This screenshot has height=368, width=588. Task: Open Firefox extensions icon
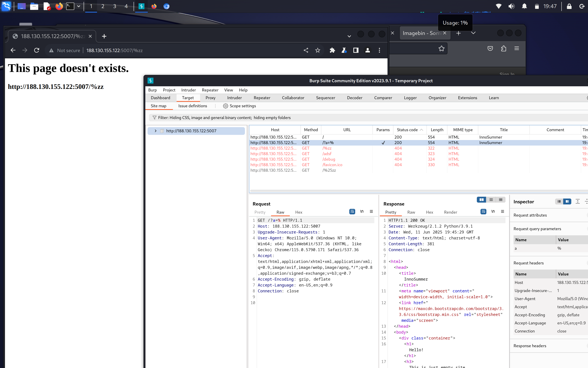pos(503,48)
